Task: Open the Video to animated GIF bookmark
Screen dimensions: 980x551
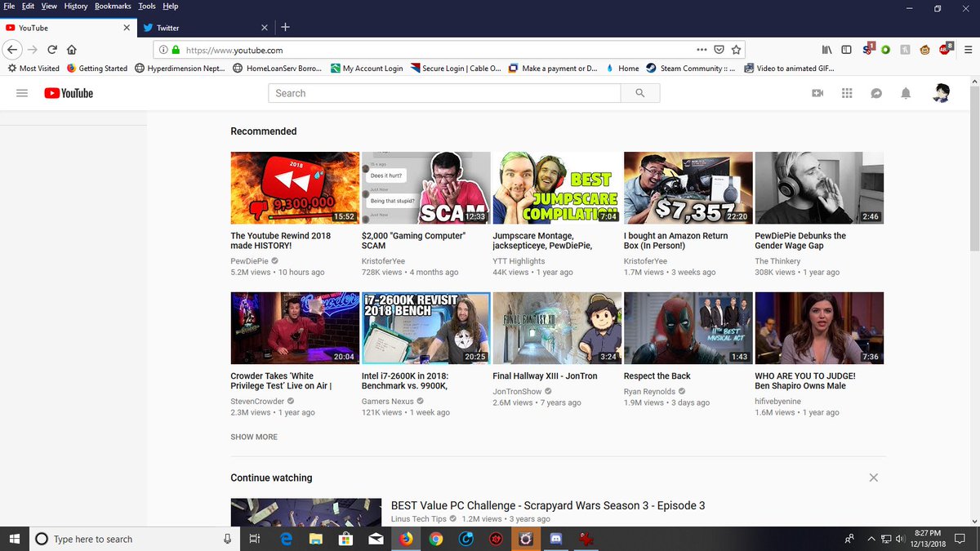Action: 788,69
